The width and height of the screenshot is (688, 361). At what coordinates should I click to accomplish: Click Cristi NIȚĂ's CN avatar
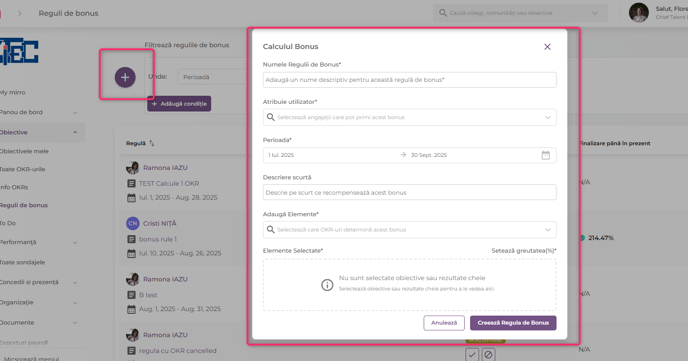133,223
